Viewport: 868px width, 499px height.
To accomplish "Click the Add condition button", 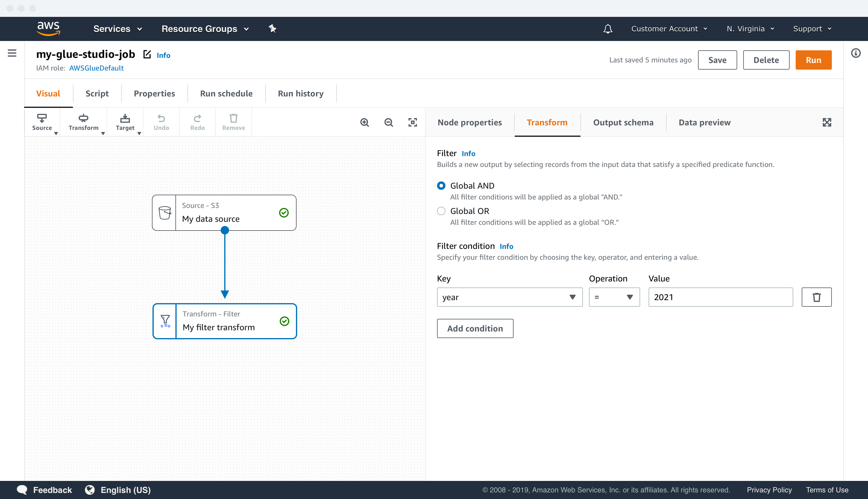I will pos(475,328).
